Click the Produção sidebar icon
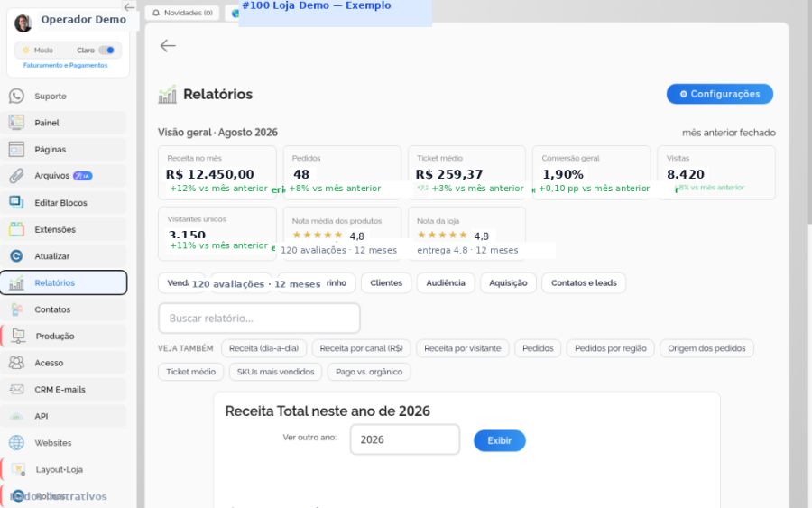The width and height of the screenshot is (812, 508). pyautogui.click(x=18, y=336)
